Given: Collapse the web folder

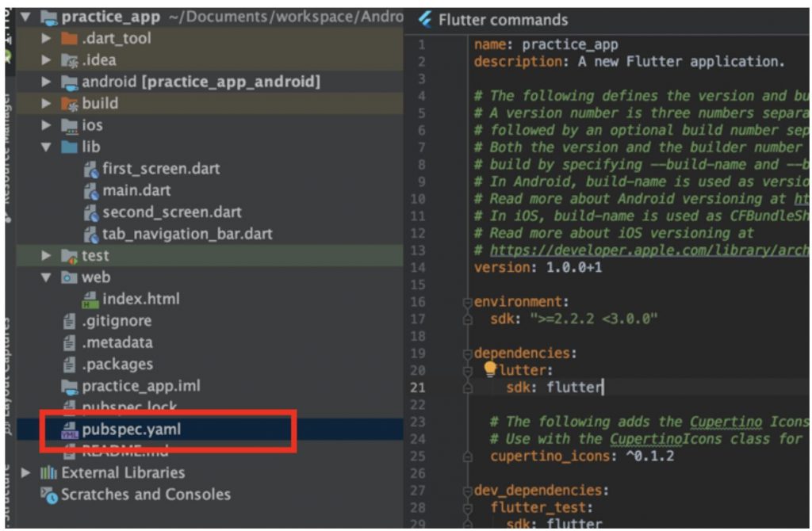Looking at the screenshot, I should tap(46, 278).
